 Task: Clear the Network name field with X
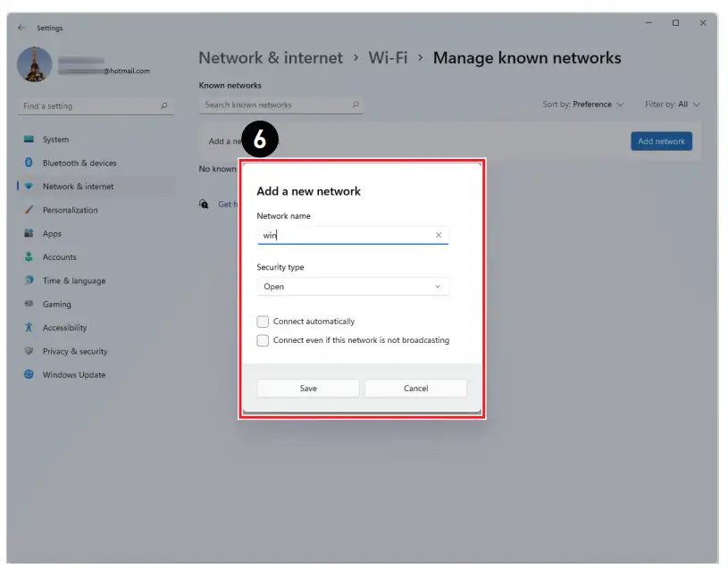click(439, 236)
